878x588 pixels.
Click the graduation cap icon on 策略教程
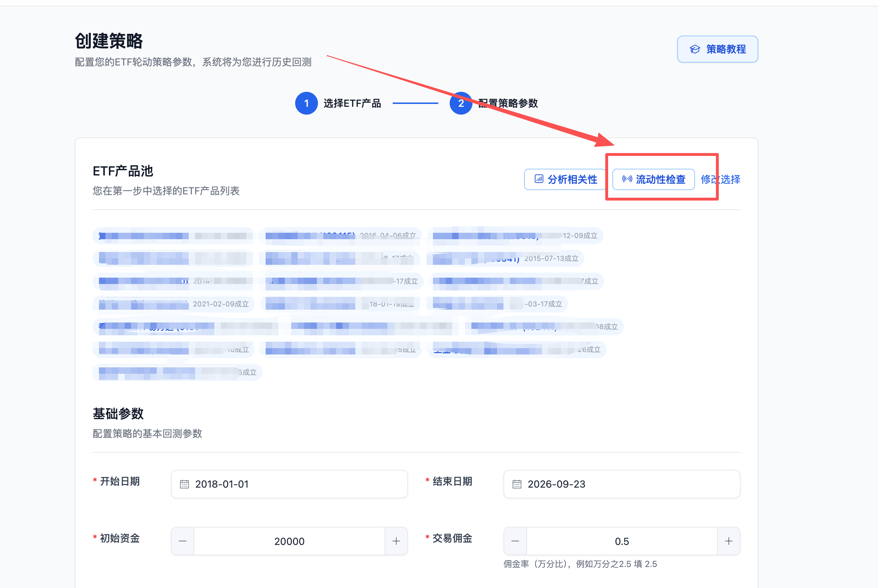coord(695,49)
